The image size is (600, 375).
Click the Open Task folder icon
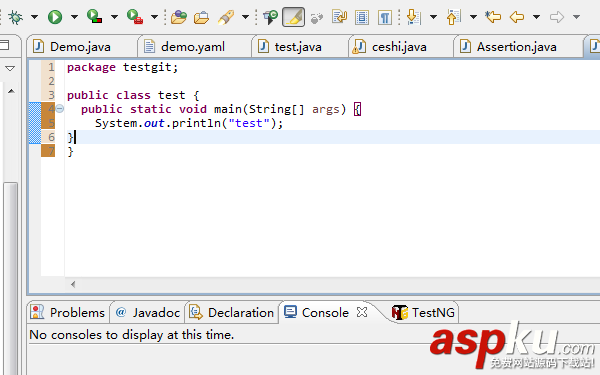coord(201,17)
